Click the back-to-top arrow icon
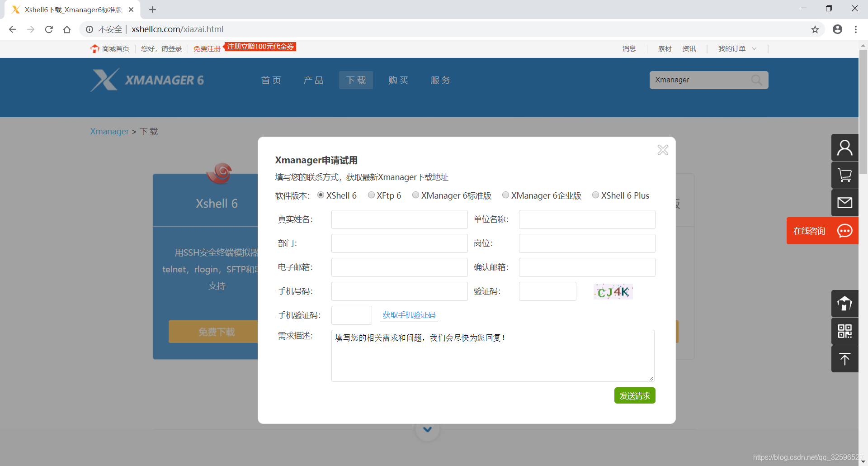The image size is (868, 466). point(844,358)
